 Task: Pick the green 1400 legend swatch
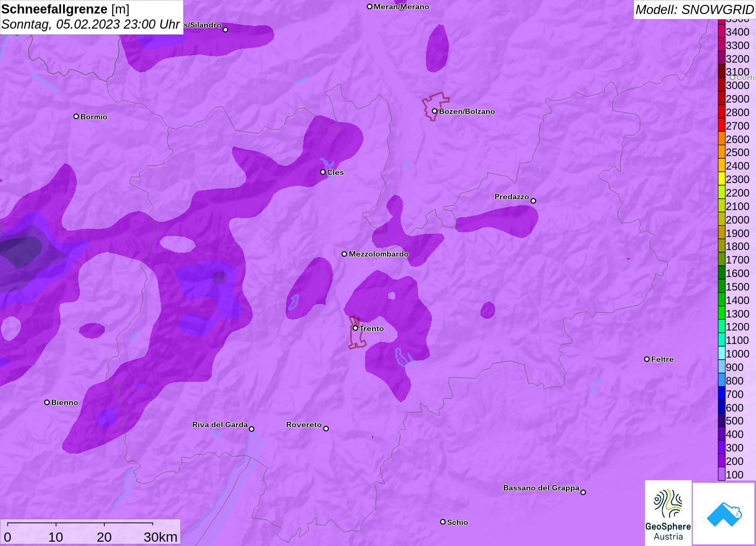721,300
